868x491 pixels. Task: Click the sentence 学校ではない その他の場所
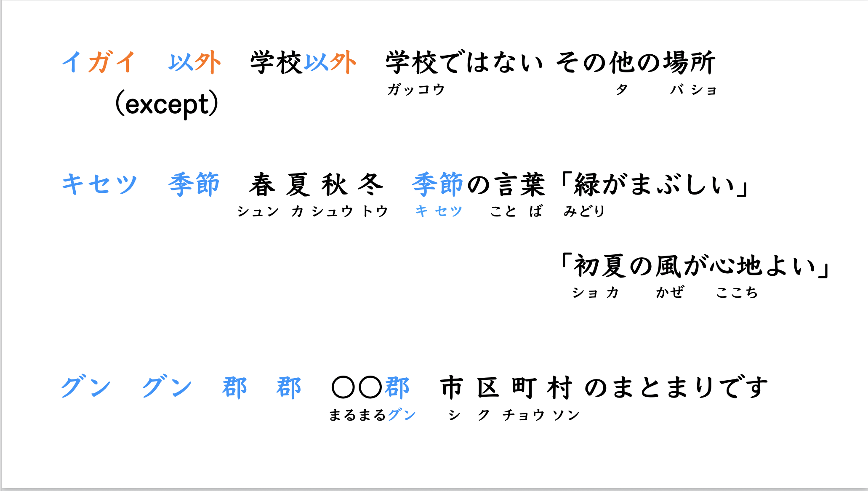[551, 62]
